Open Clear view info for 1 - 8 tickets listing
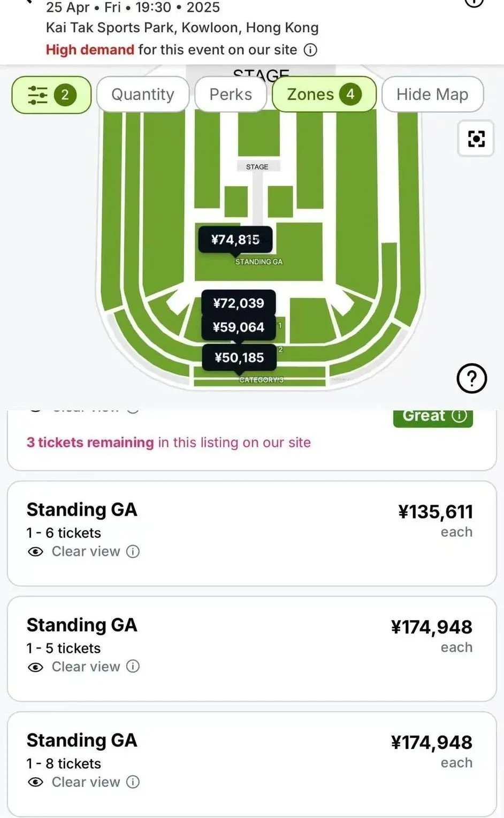The image size is (504, 818). coord(133,782)
